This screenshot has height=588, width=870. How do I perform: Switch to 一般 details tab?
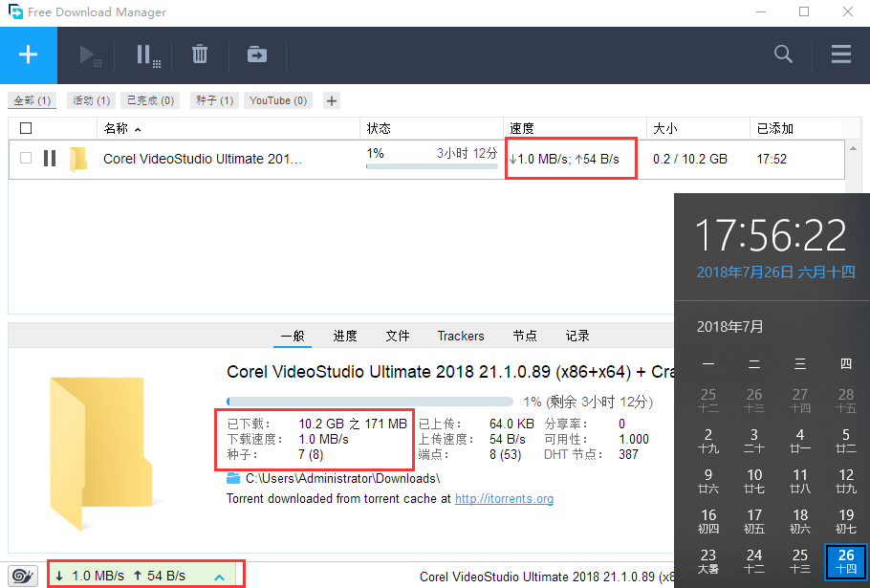tap(293, 336)
